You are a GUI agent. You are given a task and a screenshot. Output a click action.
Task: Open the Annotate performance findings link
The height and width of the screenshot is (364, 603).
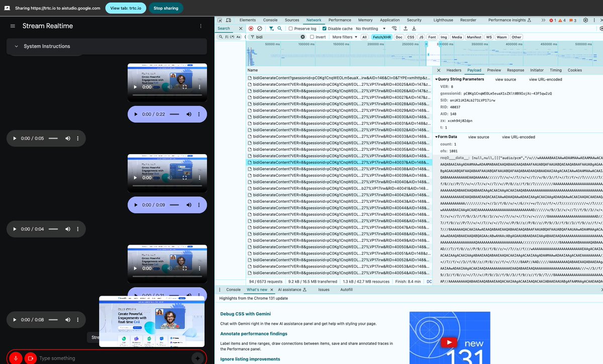tap(254, 333)
